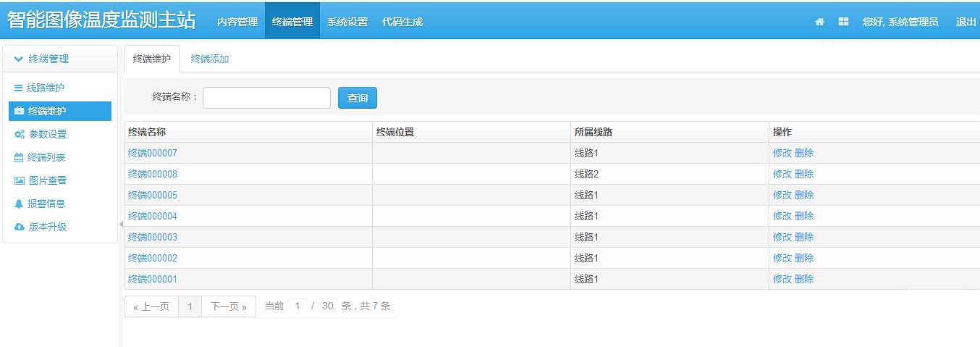This screenshot has width=980, height=347.
Task: Switch to the 终端添加 tab
Action: coord(210,59)
